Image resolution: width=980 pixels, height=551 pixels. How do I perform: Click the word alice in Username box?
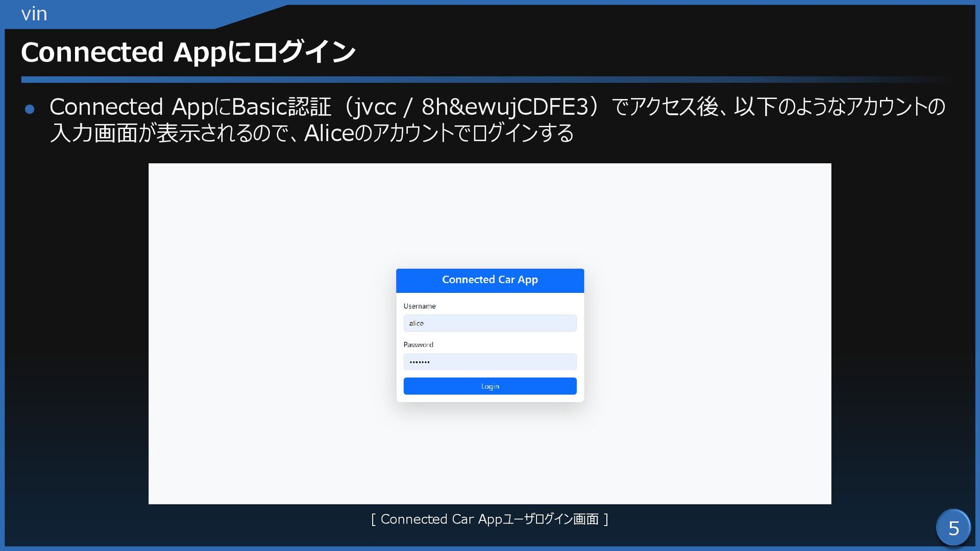pyautogui.click(x=416, y=323)
